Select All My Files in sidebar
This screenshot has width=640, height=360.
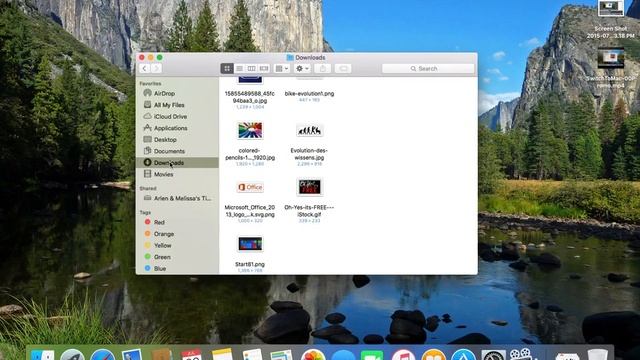pyautogui.click(x=178, y=105)
